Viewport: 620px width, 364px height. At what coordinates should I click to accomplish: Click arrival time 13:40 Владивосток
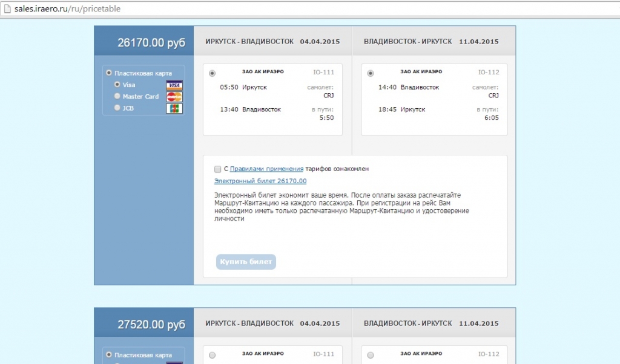[x=250, y=109]
